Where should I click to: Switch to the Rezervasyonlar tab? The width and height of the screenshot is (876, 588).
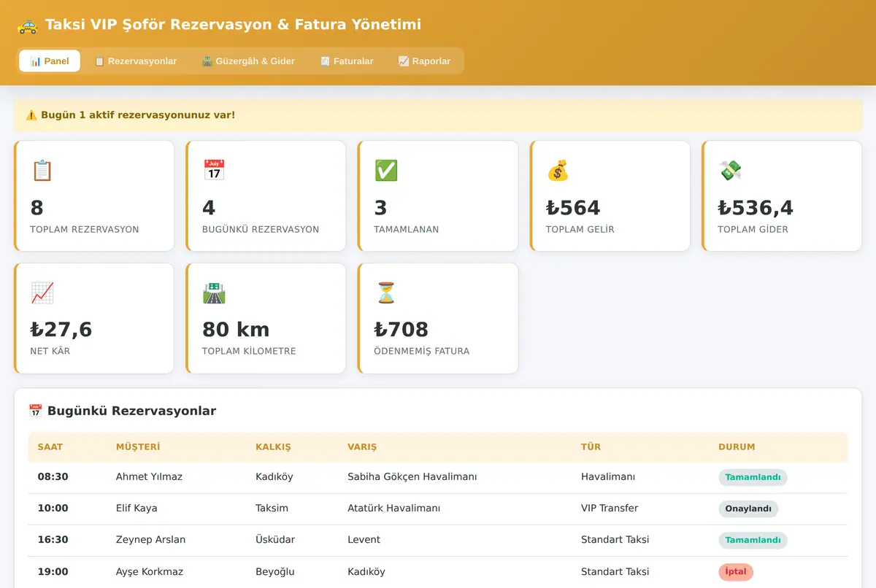pyautogui.click(x=135, y=61)
